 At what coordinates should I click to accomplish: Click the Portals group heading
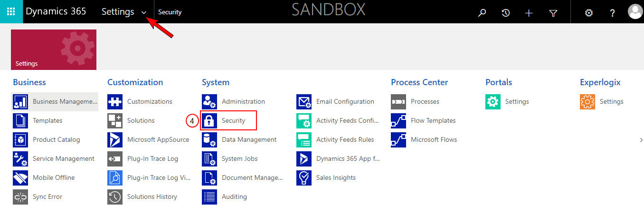coord(499,82)
